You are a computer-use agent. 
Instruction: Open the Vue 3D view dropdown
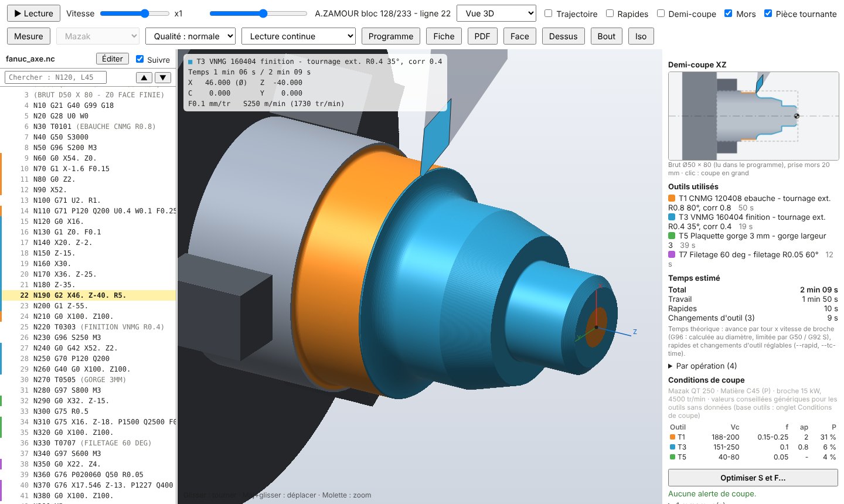tap(496, 13)
